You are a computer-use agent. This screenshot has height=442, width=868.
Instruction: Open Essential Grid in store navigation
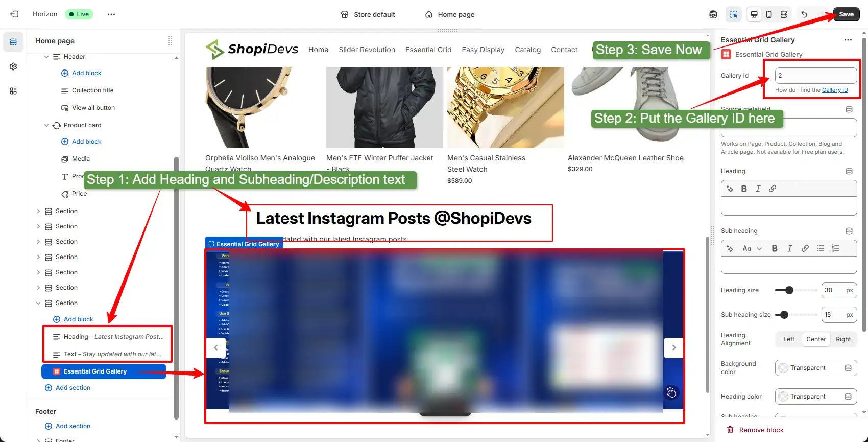tap(428, 50)
